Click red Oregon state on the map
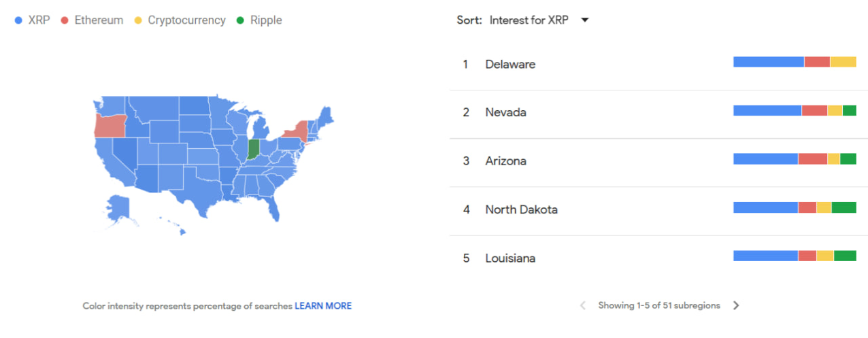Image resolution: width=868 pixels, height=338 pixels. [x=109, y=125]
